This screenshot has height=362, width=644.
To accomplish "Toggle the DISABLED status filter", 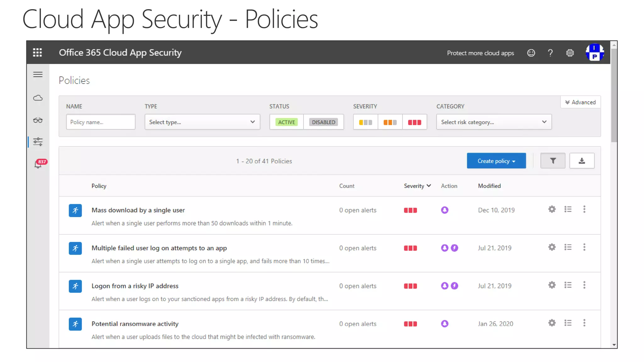I will (323, 122).
